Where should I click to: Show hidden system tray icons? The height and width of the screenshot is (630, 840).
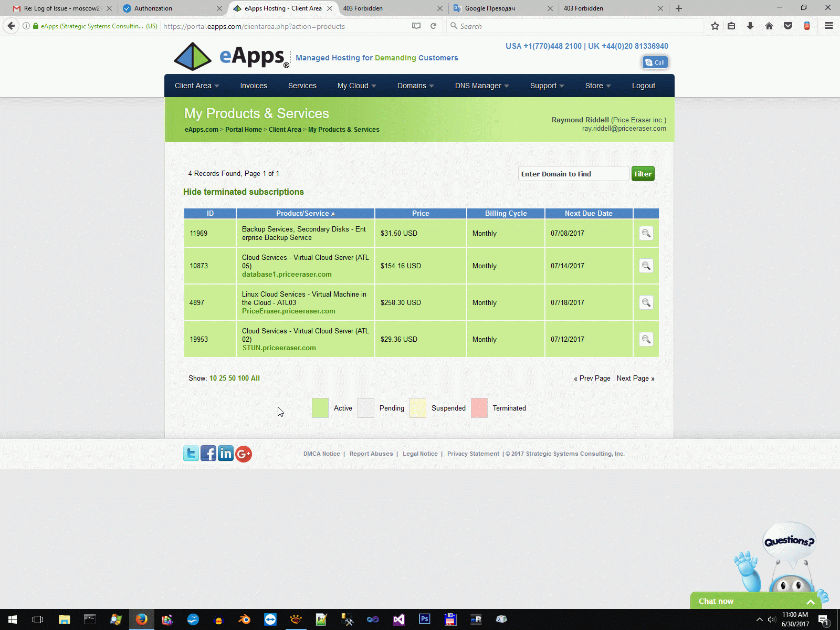click(x=759, y=619)
